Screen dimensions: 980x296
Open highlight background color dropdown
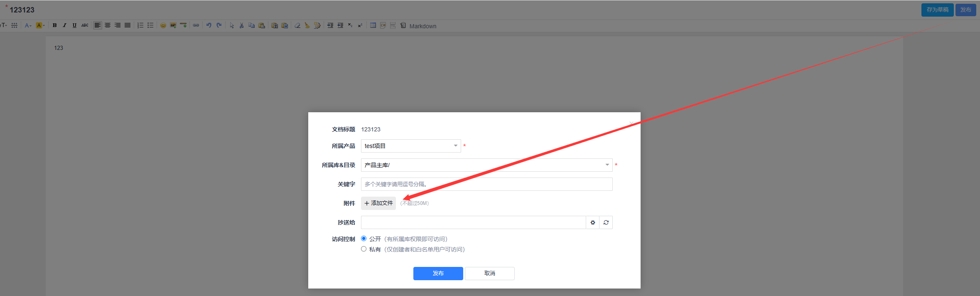point(40,25)
